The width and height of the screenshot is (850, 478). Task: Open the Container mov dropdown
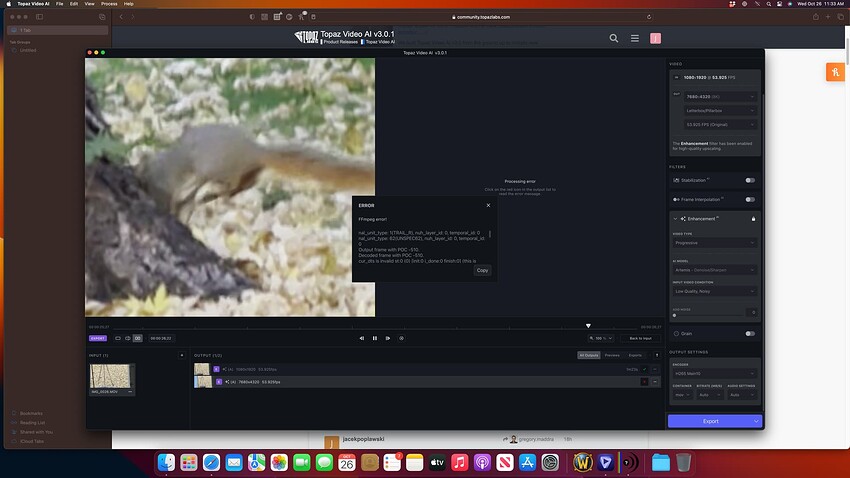tap(682, 395)
